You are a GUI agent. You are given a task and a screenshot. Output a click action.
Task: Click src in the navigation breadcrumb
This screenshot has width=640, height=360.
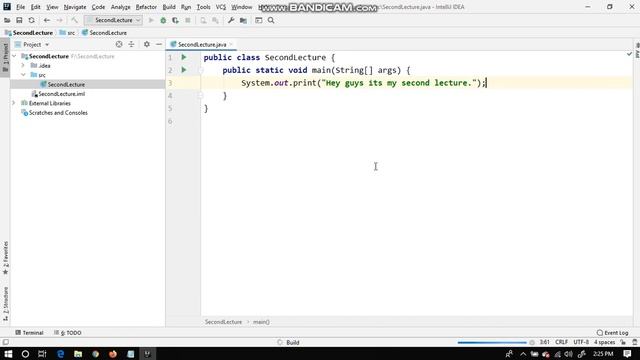pos(67,33)
